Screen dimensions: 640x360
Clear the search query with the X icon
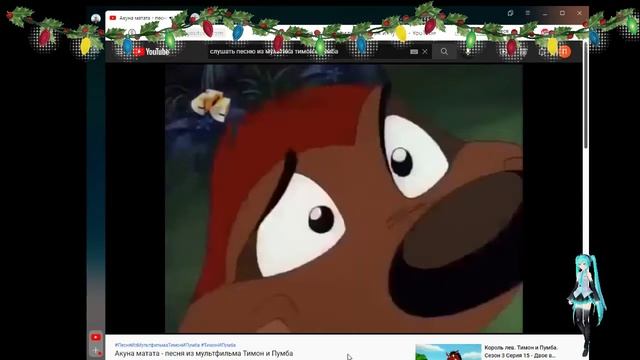pos(425,52)
